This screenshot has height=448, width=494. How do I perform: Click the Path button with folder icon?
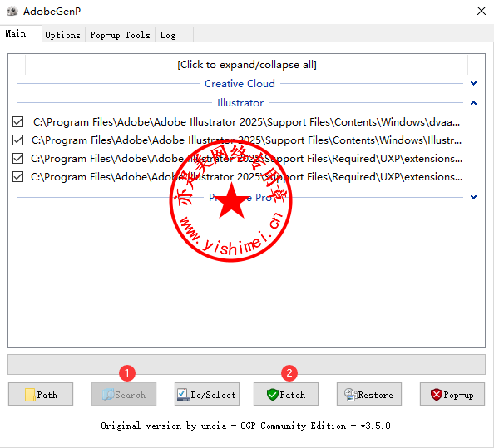click(x=41, y=394)
